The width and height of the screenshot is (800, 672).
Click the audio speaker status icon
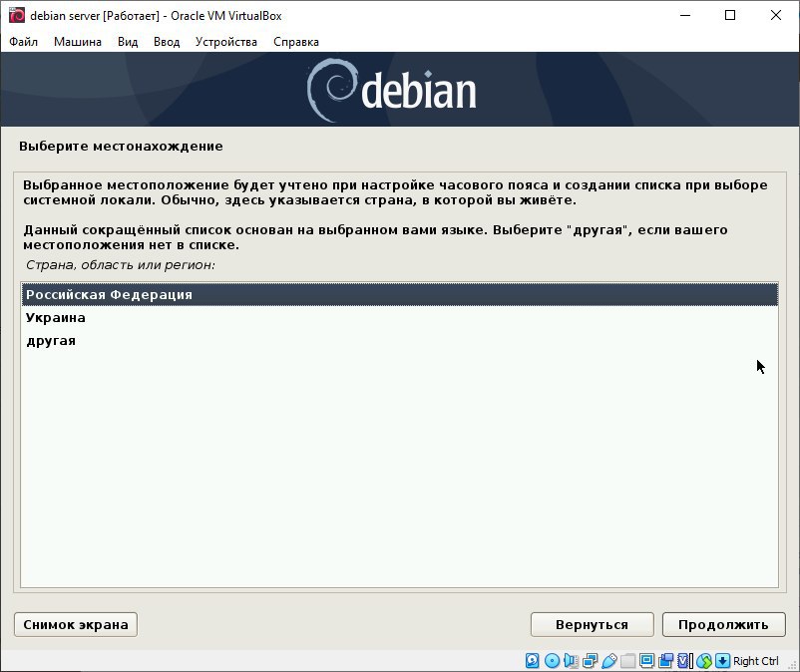[572, 661]
